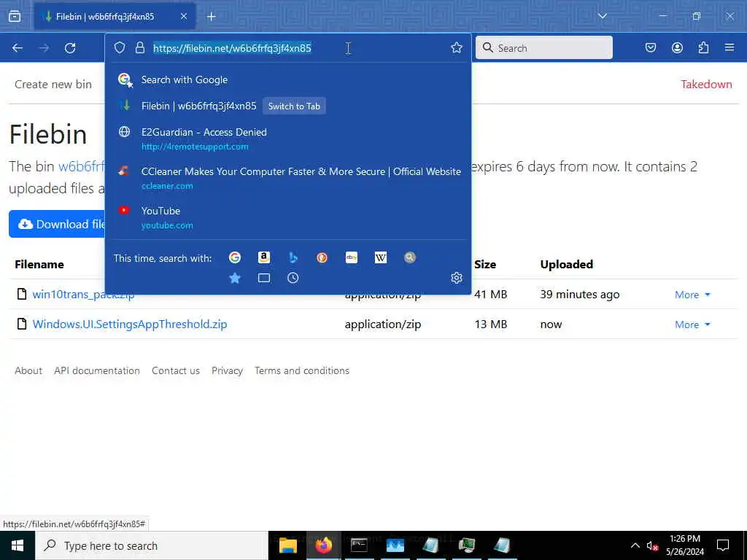Image resolution: width=747 pixels, height=560 pixels.
Task: Choose Search with Google suggestion
Action: click(x=287, y=79)
